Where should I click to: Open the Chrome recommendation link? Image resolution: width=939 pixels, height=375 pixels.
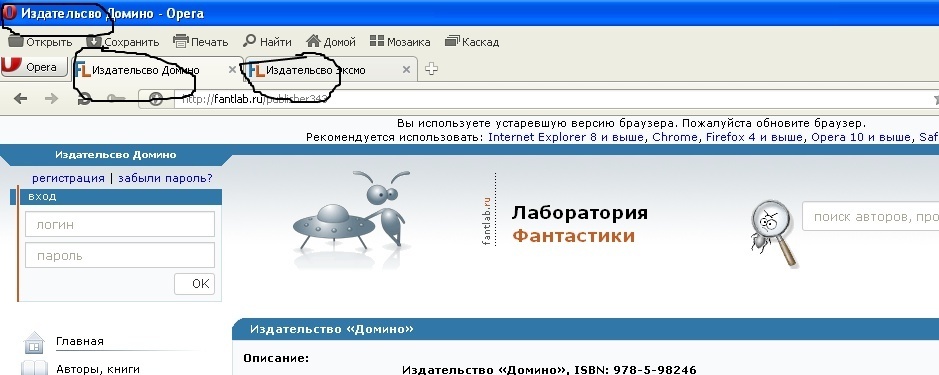coord(675,137)
